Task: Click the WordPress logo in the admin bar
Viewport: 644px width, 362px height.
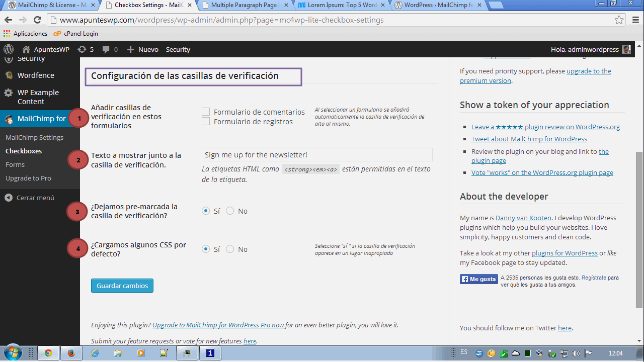Action: coord(9,49)
